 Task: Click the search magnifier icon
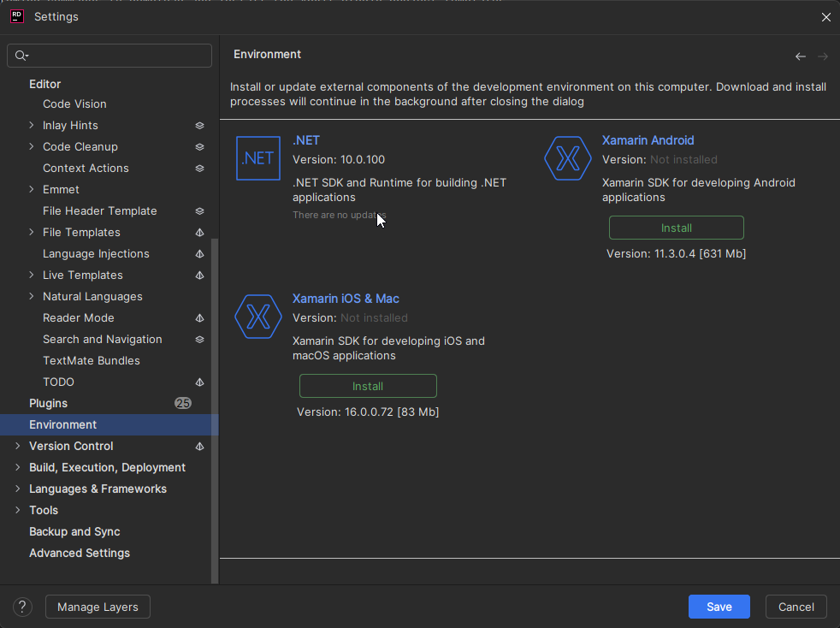pyautogui.click(x=21, y=56)
